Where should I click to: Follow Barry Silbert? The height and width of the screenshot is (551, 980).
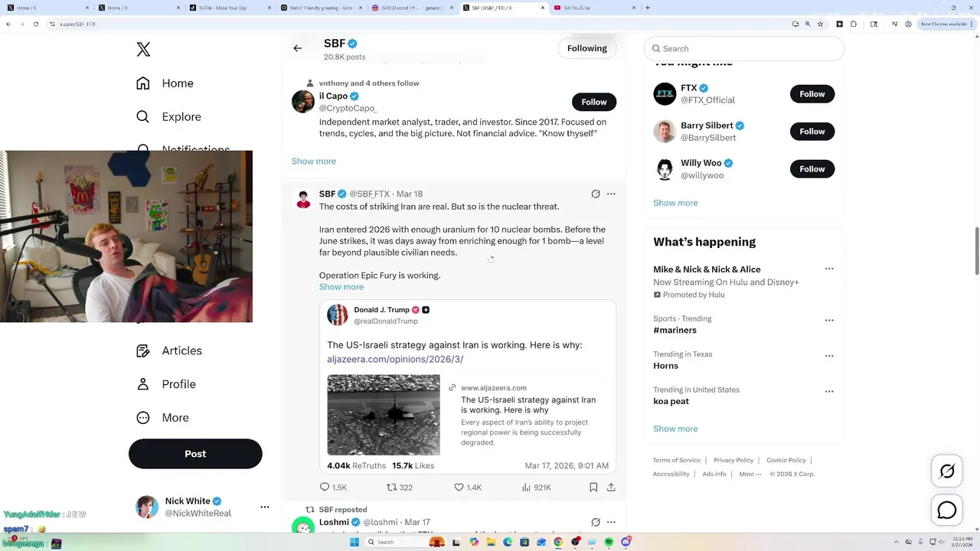(812, 132)
